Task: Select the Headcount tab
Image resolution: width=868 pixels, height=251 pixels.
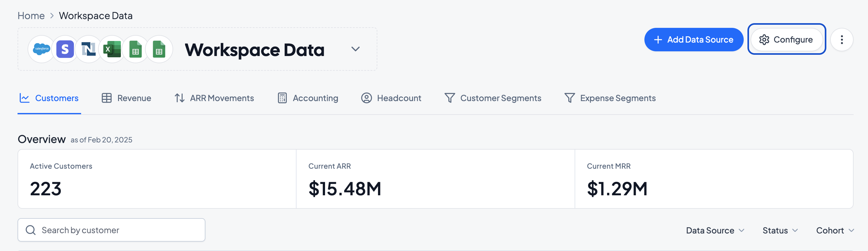Action: point(391,98)
